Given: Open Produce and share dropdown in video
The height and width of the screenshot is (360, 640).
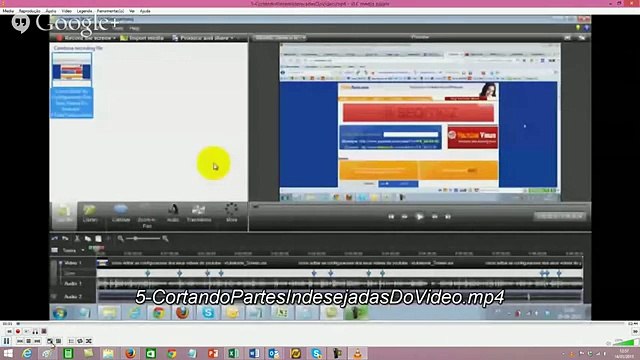Looking at the screenshot, I should [x=203, y=38].
